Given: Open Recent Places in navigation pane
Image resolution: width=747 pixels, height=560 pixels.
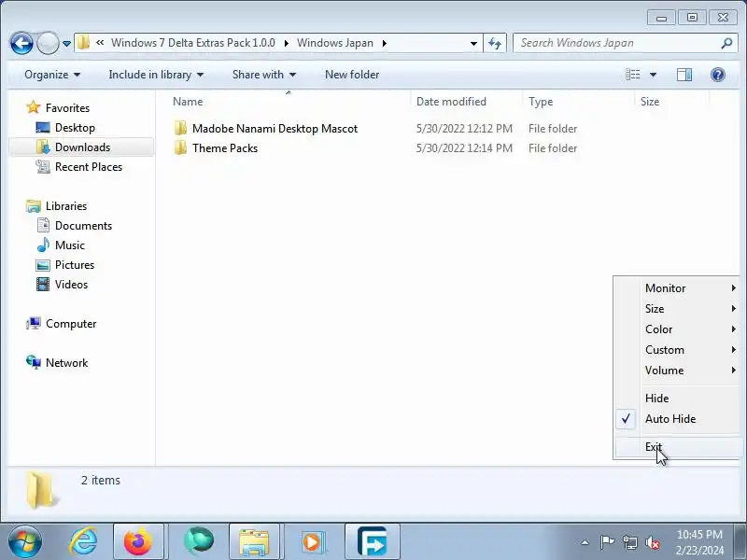Looking at the screenshot, I should click(89, 167).
